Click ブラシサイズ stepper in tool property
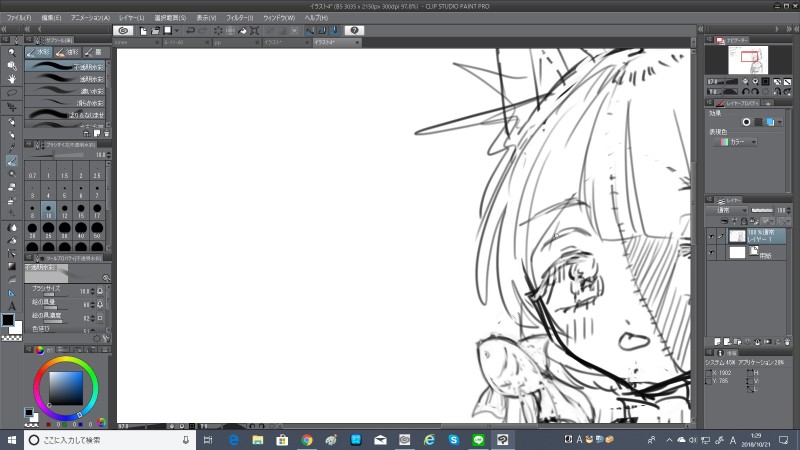 tap(92, 291)
